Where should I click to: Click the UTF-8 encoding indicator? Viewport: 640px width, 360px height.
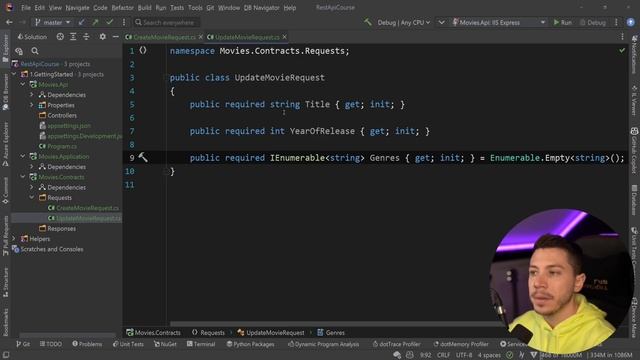pos(464,355)
